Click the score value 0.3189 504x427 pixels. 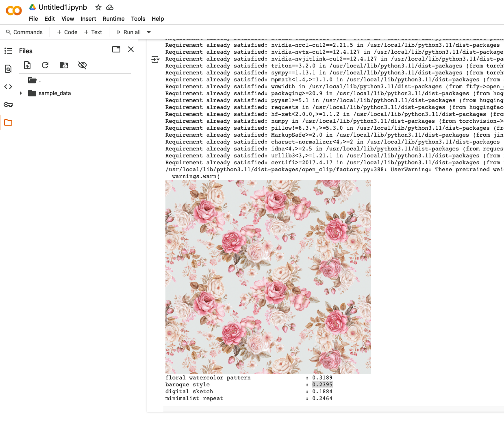[x=322, y=378]
